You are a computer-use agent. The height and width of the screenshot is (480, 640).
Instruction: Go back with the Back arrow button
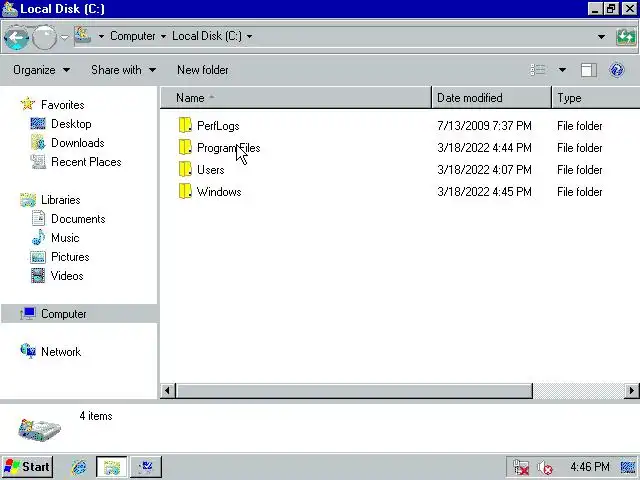(x=16, y=38)
